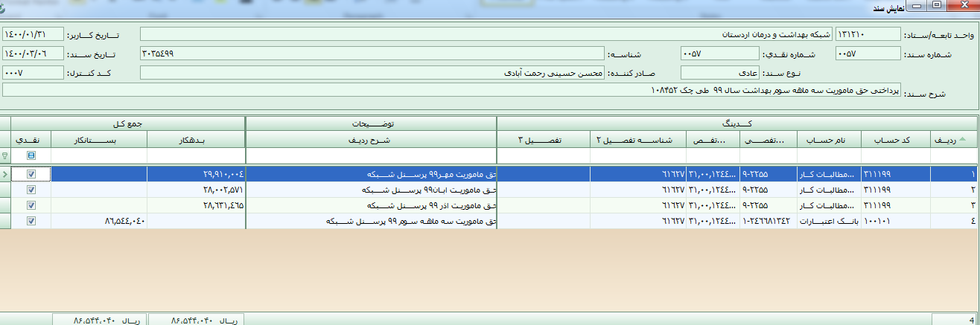The height and width of the screenshot is (325, 980).
Task: Toggle the نقدی filter-row tri-state checkbox
Action: [31, 156]
